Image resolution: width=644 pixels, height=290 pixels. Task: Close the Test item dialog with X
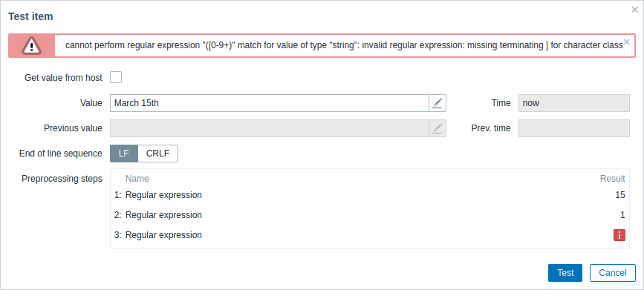point(634,10)
